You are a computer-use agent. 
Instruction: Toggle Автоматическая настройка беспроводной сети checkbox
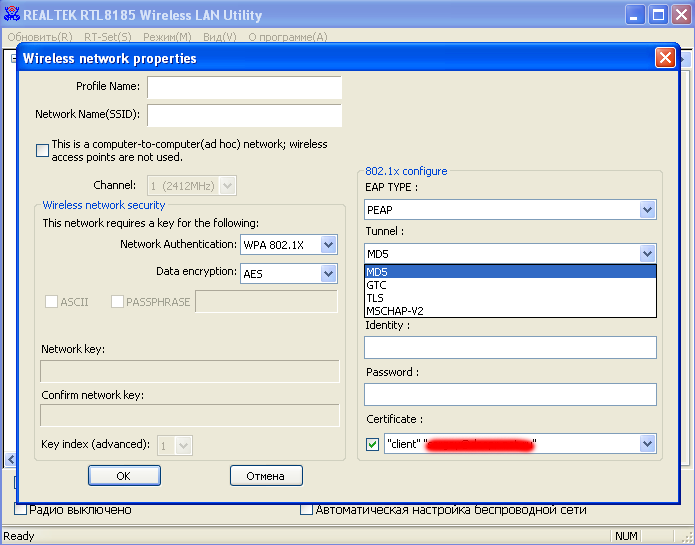pyautogui.click(x=307, y=510)
